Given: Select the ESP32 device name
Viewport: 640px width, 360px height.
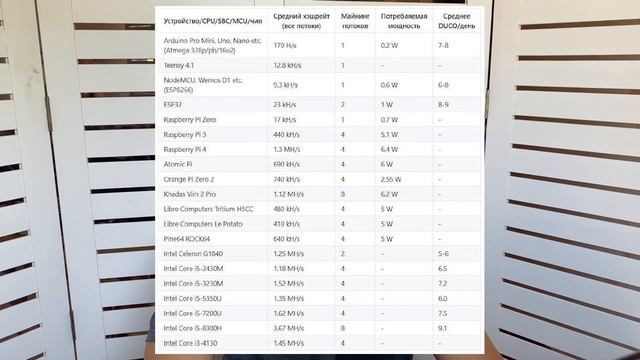Looking at the screenshot, I should (172, 104).
